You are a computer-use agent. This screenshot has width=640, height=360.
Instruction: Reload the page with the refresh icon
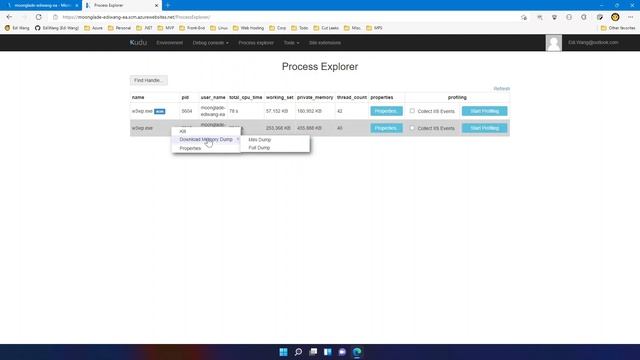pos(38,17)
